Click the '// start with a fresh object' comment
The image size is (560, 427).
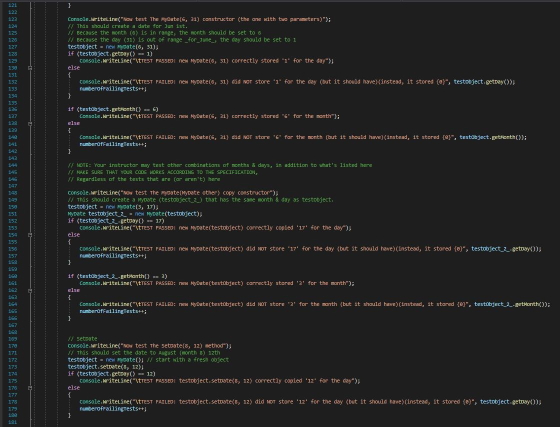coord(188,360)
